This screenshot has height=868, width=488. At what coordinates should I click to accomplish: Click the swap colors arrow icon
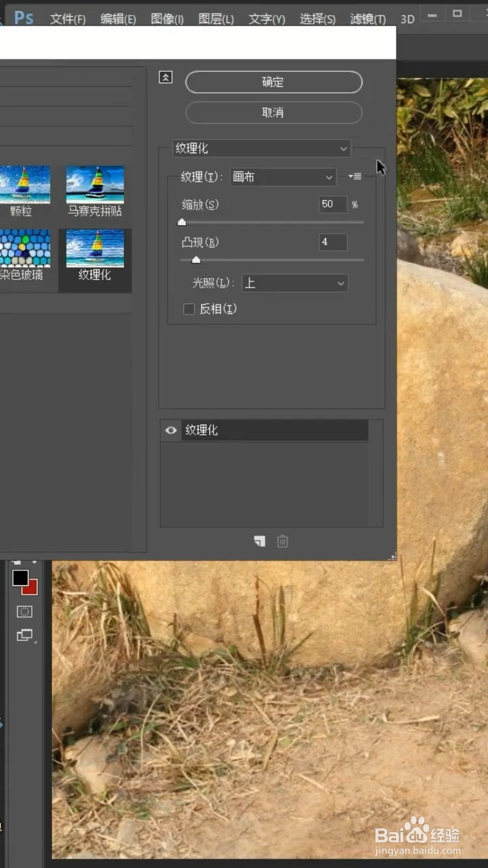pos(35,562)
